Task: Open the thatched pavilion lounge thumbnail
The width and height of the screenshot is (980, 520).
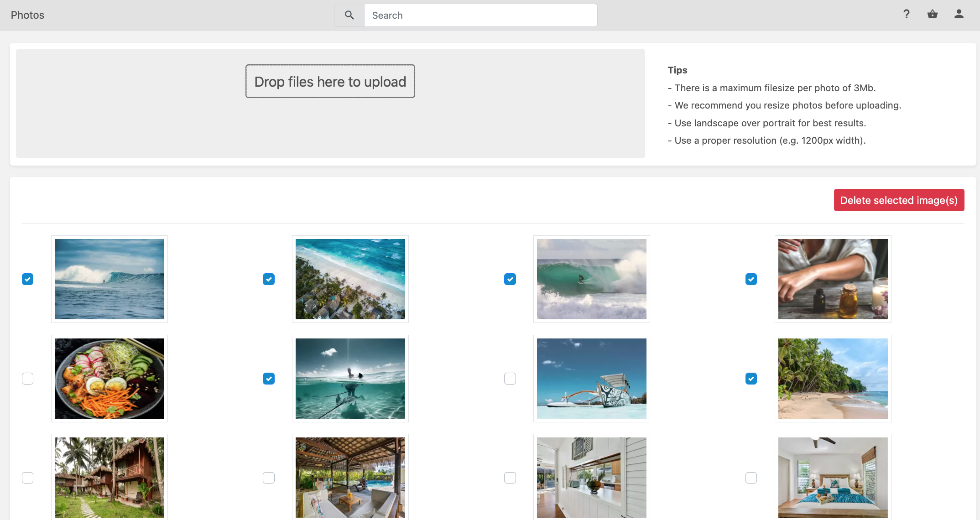Action: [350, 478]
